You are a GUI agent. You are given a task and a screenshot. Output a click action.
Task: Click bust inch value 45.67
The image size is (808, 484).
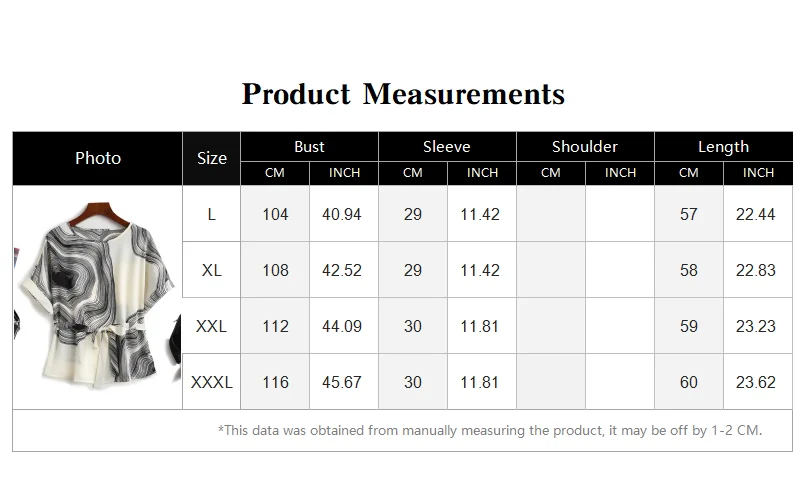click(344, 382)
